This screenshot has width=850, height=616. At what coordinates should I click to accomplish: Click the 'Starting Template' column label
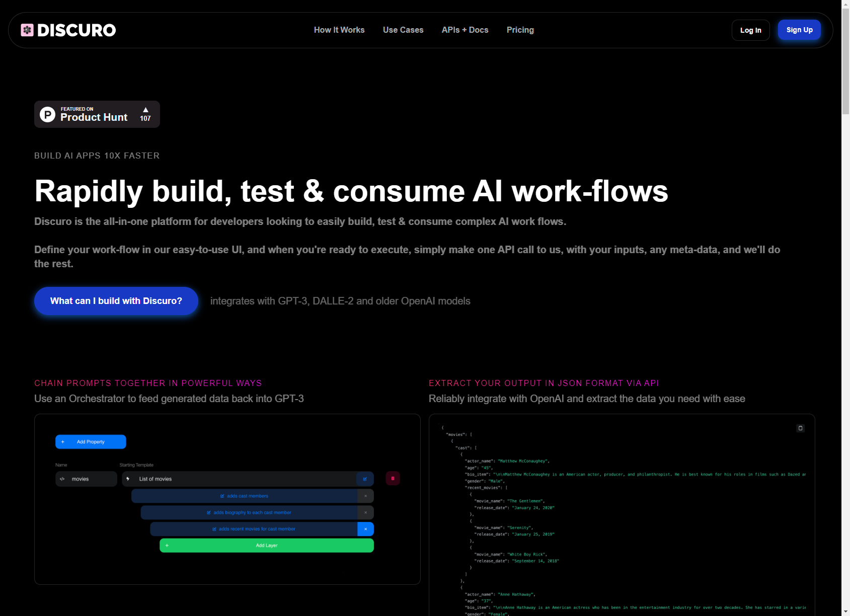(x=136, y=465)
